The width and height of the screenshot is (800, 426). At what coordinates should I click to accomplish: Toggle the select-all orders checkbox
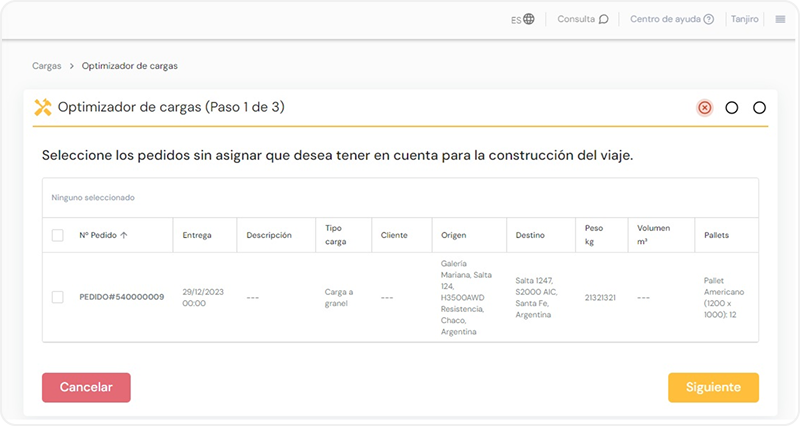(58, 235)
